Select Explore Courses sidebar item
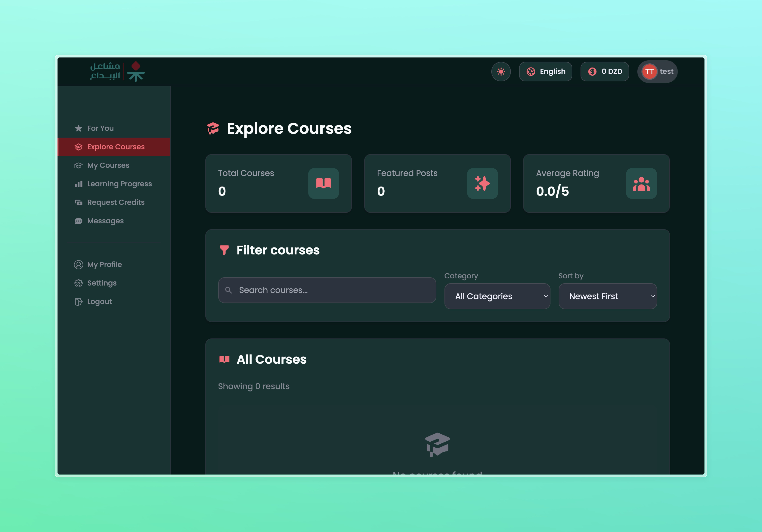Image resolution: width=762 pixels, height=532 pixels. 115,147
